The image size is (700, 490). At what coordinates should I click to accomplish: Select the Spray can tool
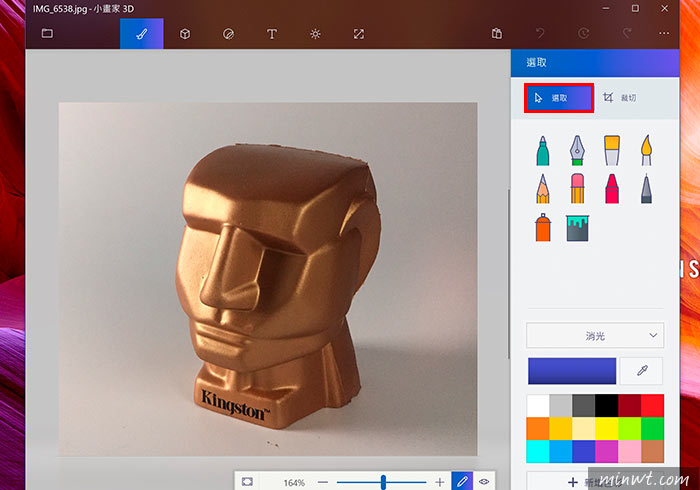543,228
